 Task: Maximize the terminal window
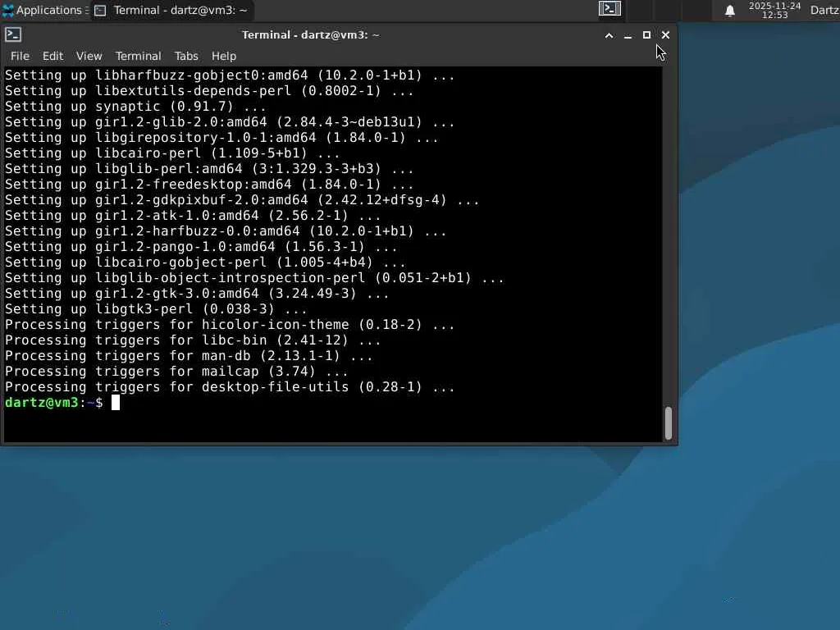646,34
